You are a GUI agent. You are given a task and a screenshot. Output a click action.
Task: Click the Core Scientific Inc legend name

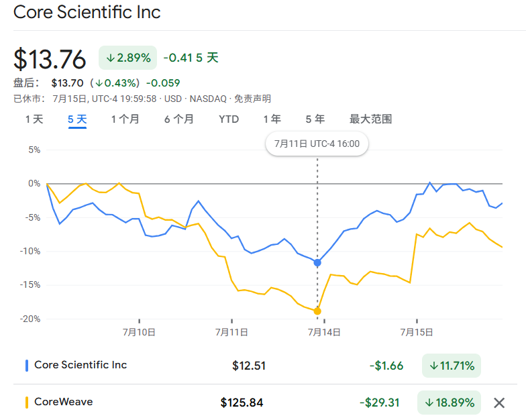point(81,365)
